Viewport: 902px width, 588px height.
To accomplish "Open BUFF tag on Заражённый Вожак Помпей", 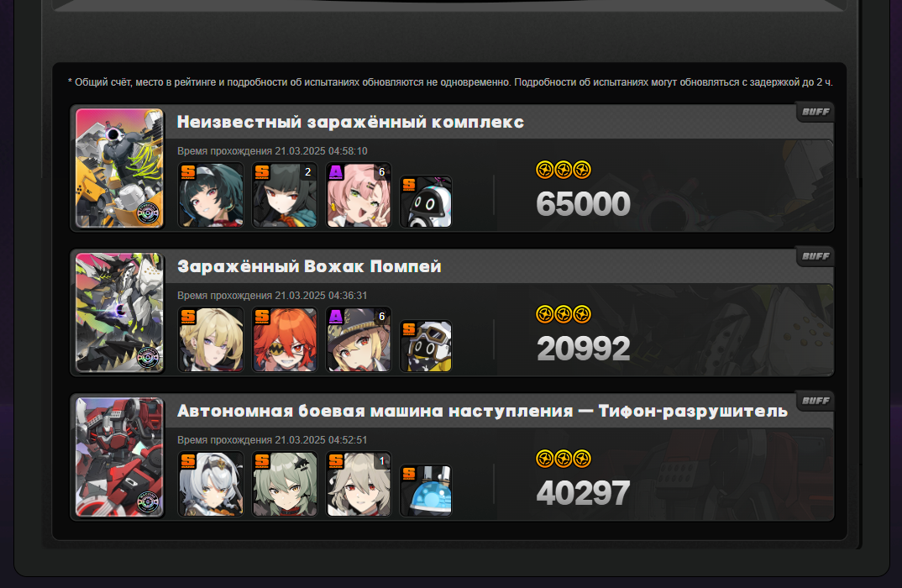I will click(x=815, y=256).
